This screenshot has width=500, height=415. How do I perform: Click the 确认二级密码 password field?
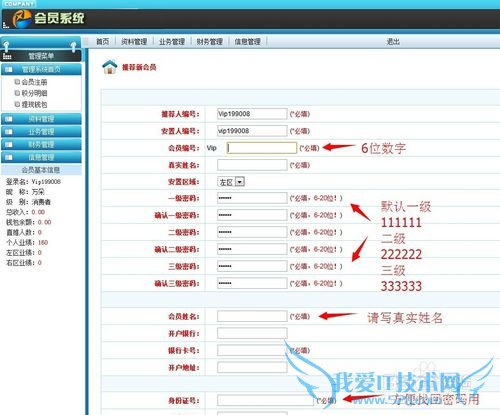click(x=252, y=249)
